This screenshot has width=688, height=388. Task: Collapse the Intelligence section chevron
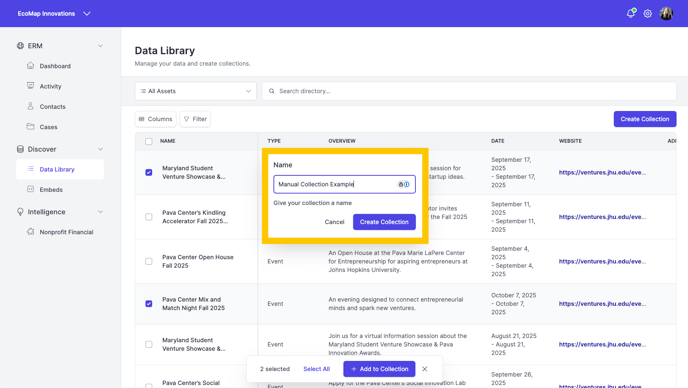(x=100, y=212)
